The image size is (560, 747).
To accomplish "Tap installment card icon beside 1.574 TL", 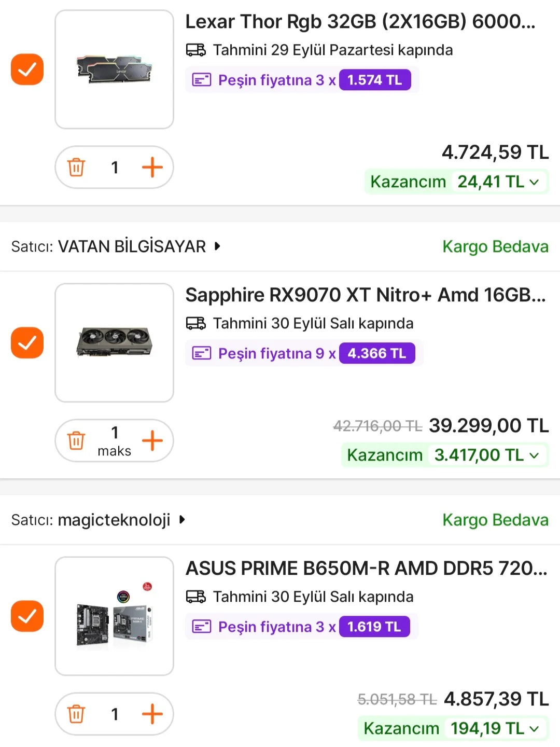I will click(x=202, y=80).
